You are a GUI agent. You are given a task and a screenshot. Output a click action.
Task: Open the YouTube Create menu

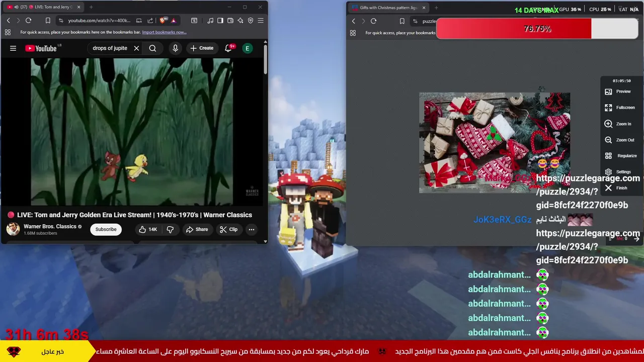(202, 48)
